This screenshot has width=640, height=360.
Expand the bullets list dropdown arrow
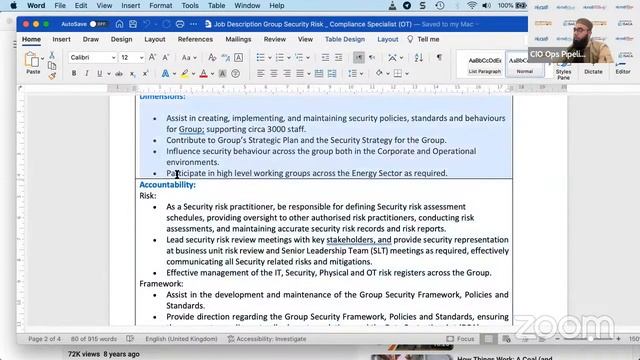click(x=269, y=58)
